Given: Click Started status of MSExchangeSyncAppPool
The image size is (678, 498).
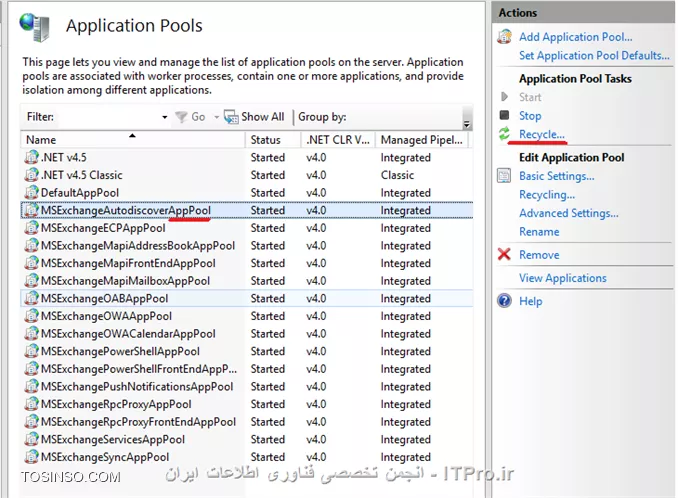Looking at the screenshot, I should [268, 457].
